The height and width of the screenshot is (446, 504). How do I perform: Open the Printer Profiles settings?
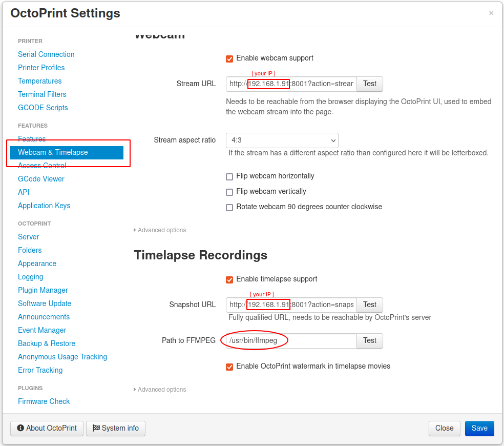(41, 68)
